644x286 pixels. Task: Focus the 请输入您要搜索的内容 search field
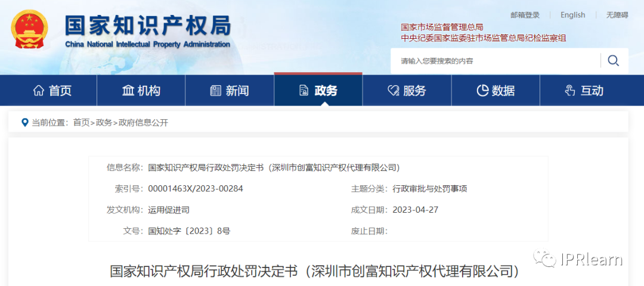[x=495, y=61]
